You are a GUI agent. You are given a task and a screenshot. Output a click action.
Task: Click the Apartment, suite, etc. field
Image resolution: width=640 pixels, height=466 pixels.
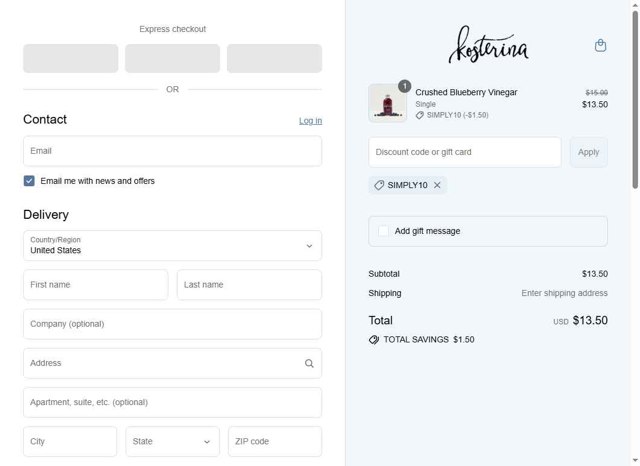coord(172,402)
